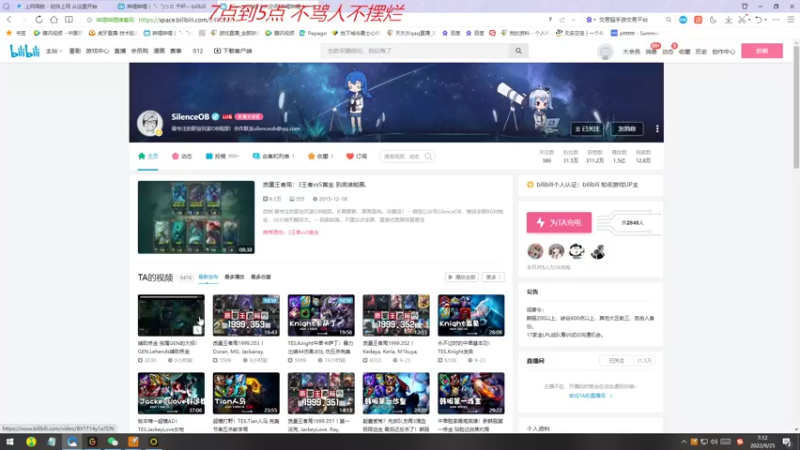
Task: Open 游戏中心 link in bilibili header
Action: (x=97, y=51)
